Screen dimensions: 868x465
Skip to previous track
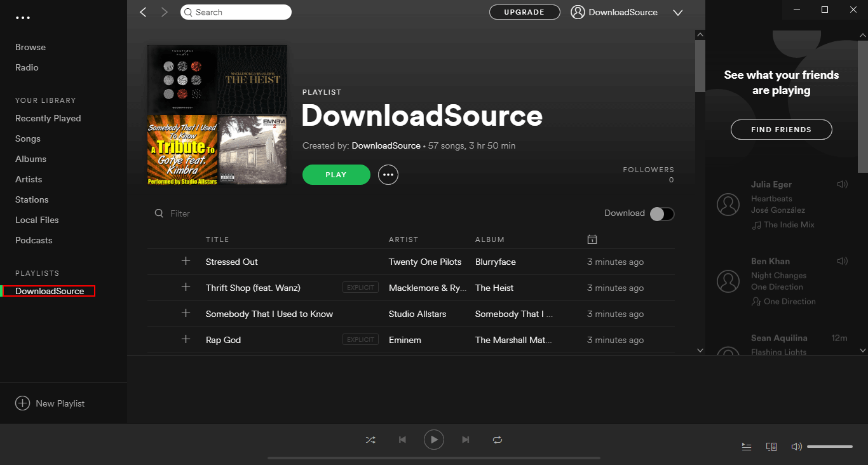click(x=402, y=440)
